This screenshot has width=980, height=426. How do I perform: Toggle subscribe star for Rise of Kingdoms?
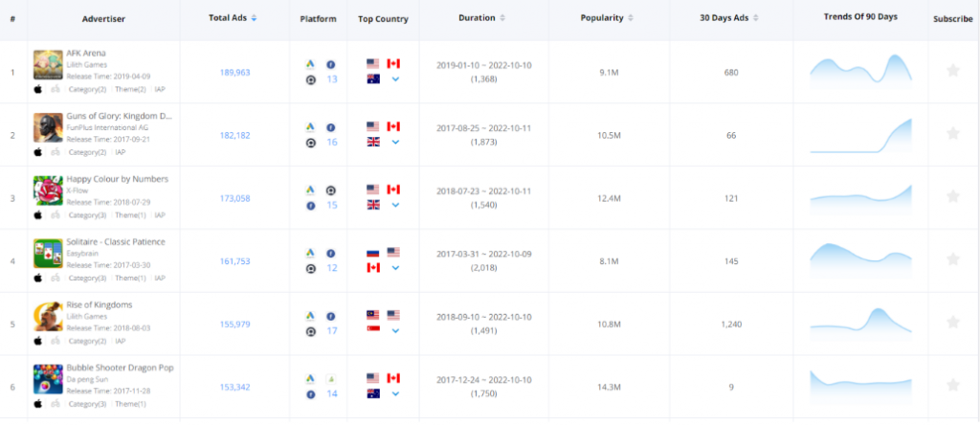[952, 323]
